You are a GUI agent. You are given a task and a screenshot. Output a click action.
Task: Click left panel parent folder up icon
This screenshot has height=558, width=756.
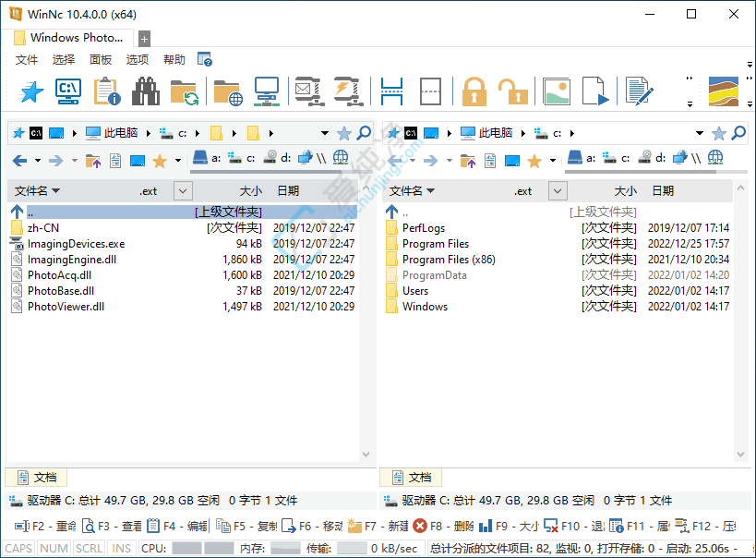click(x=92, y=161)
